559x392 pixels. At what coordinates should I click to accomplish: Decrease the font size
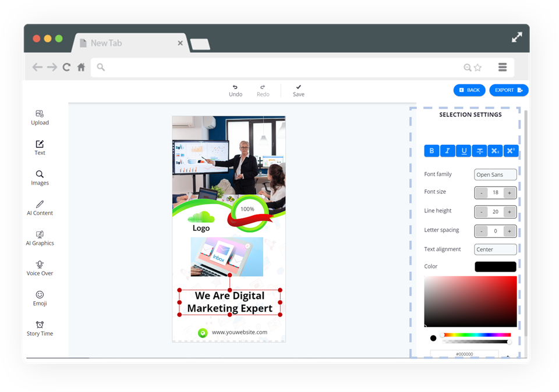[x=482, y=193]
